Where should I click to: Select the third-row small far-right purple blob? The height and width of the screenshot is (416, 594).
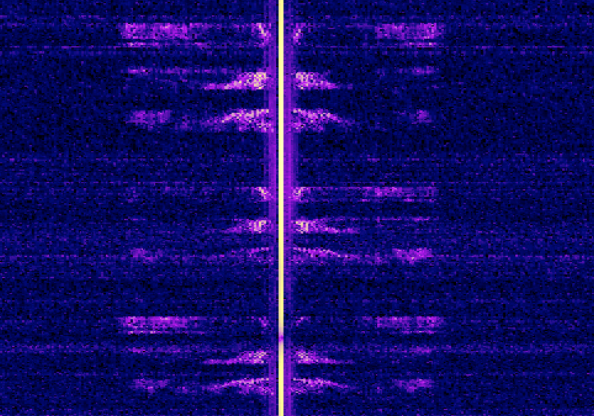pos(421,116)
